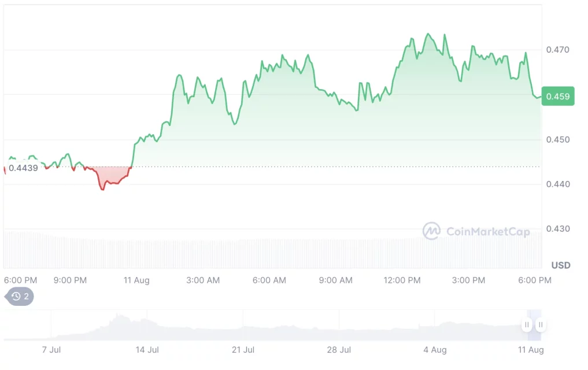Click the 9:00 AM time axis label
The width and height of the screenshot is (588, 370).
point(336,280)
